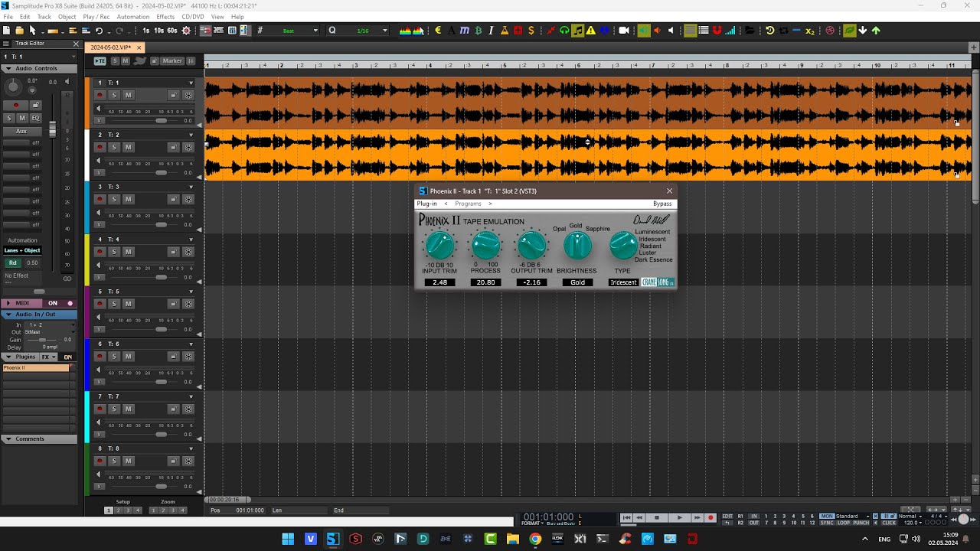Image resolution: width=980 pixels, height=551 pixels.
Task: Click Bypass in Phoenix II plugin window
Action: (662, 204)
